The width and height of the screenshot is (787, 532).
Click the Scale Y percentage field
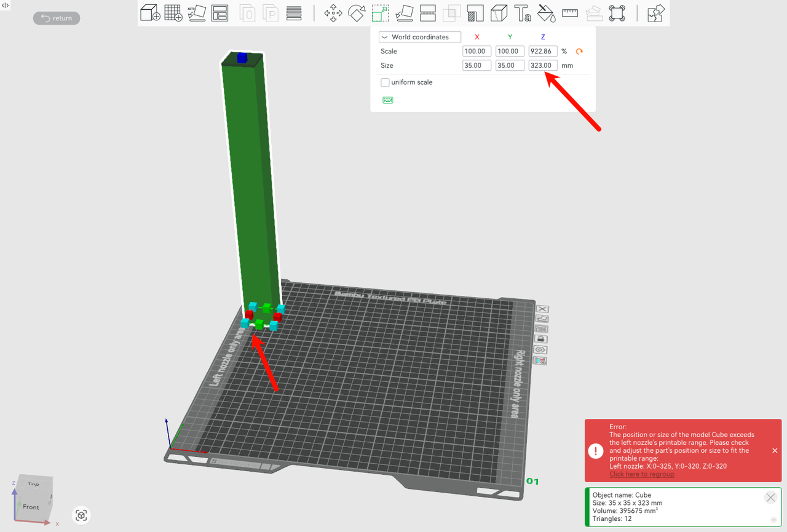click(x=510, y=52)
